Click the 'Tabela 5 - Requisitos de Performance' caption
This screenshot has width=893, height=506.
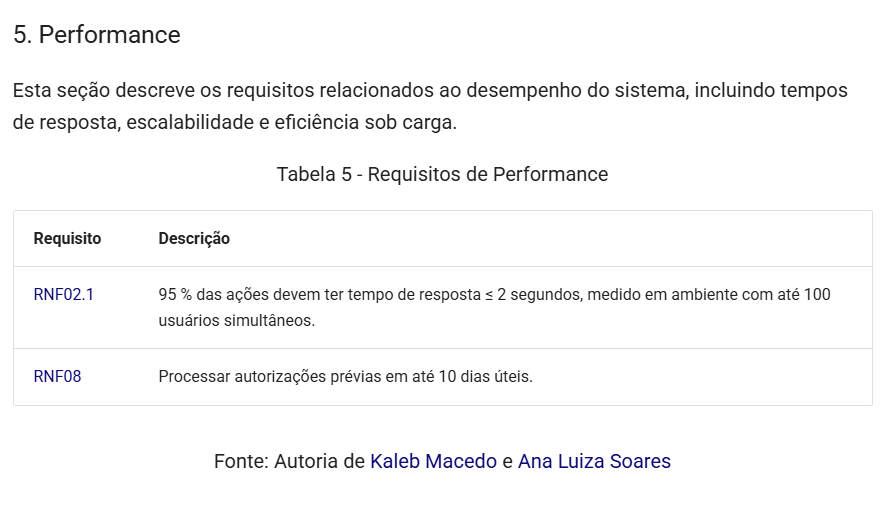pyautogui.click(x=443, y=174)
